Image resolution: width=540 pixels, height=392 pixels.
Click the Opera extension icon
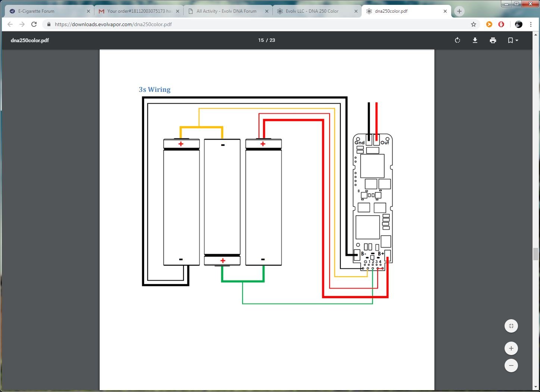tap(501, 24)
